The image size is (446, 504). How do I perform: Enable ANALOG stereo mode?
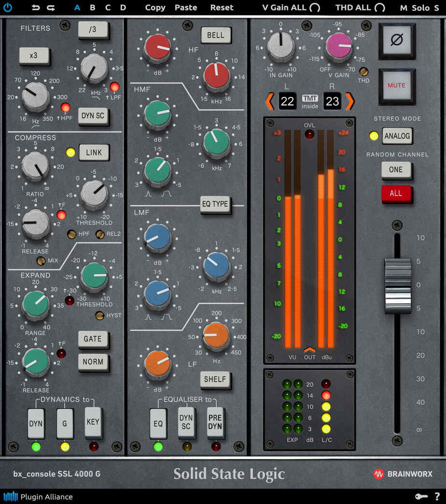[x=397, y=136]
